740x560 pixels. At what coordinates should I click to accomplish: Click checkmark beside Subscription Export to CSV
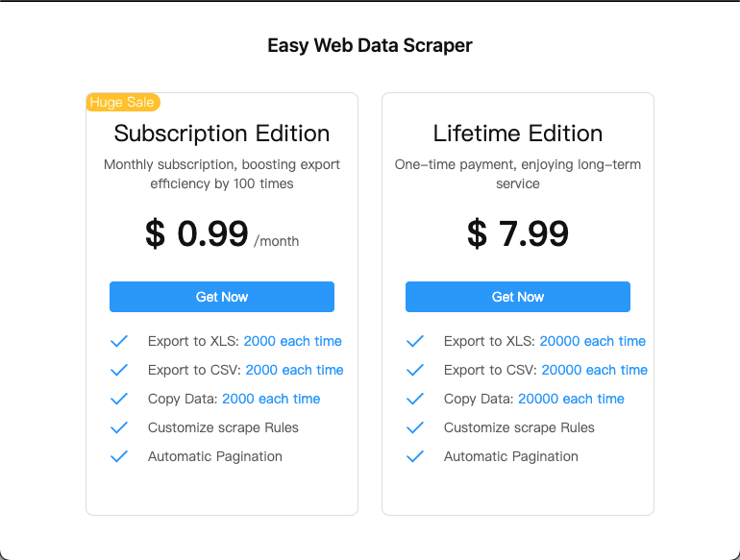[x=119, y=370]
